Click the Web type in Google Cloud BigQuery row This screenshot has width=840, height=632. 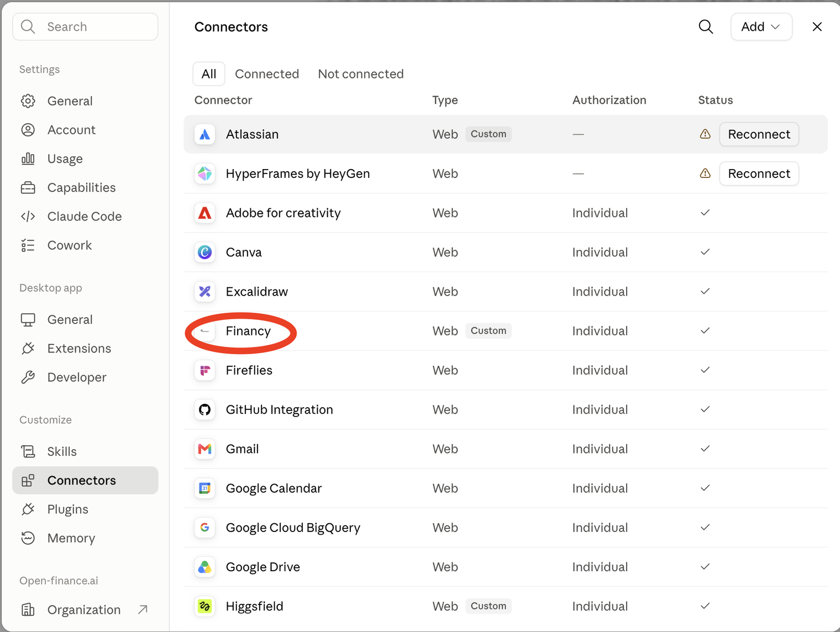(445, 528)
